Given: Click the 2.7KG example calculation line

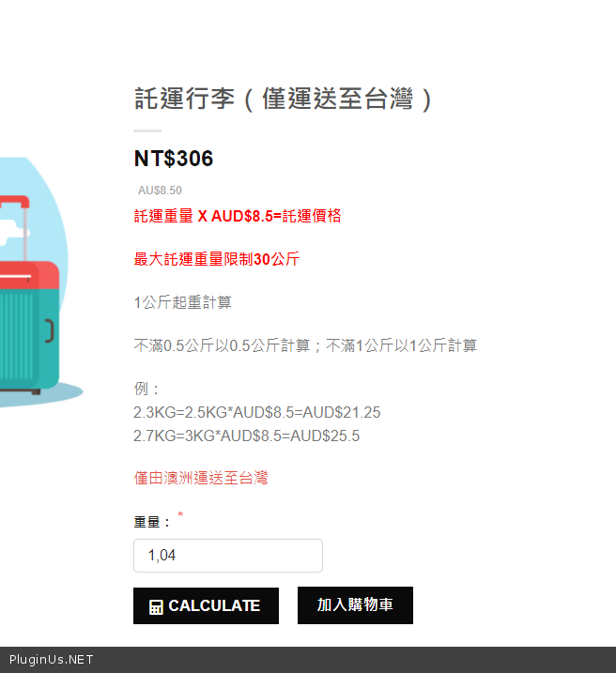Looking at the screenshot, I should click(246, 436).
